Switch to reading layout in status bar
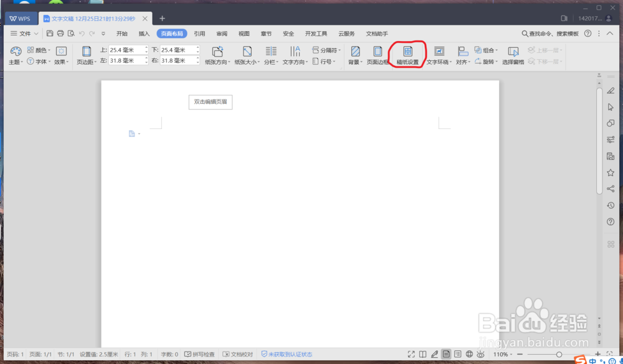 (423, 354)
